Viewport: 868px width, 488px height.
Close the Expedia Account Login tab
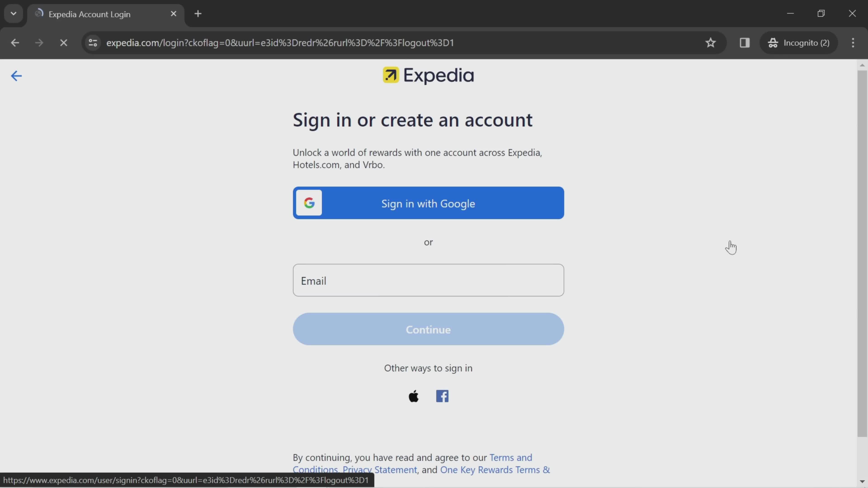(174, 14)
